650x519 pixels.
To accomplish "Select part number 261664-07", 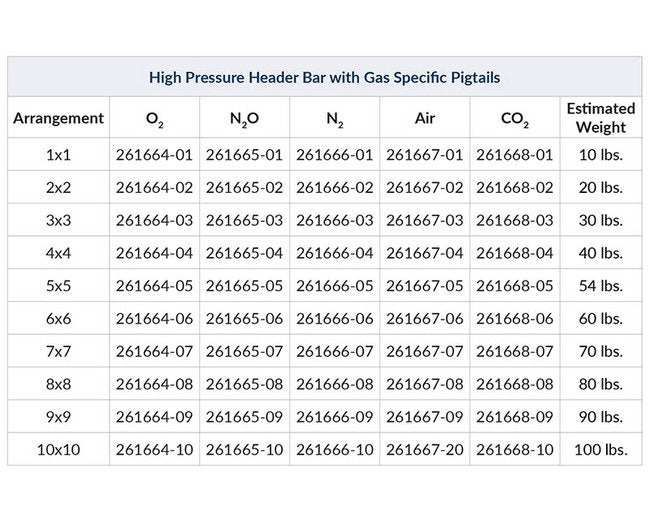I will click(x=154, y=351).
